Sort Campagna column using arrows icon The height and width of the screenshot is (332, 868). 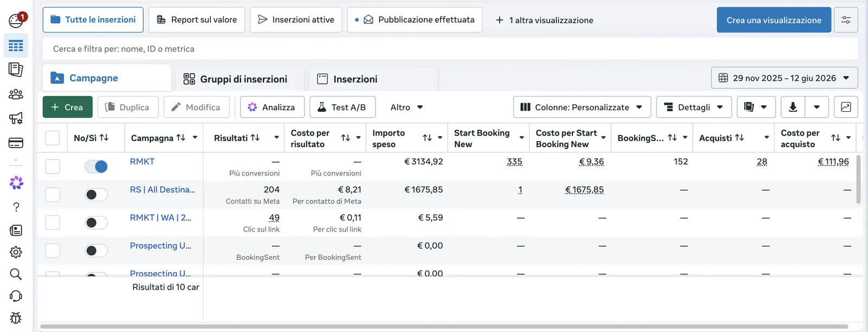coord(181,138)
